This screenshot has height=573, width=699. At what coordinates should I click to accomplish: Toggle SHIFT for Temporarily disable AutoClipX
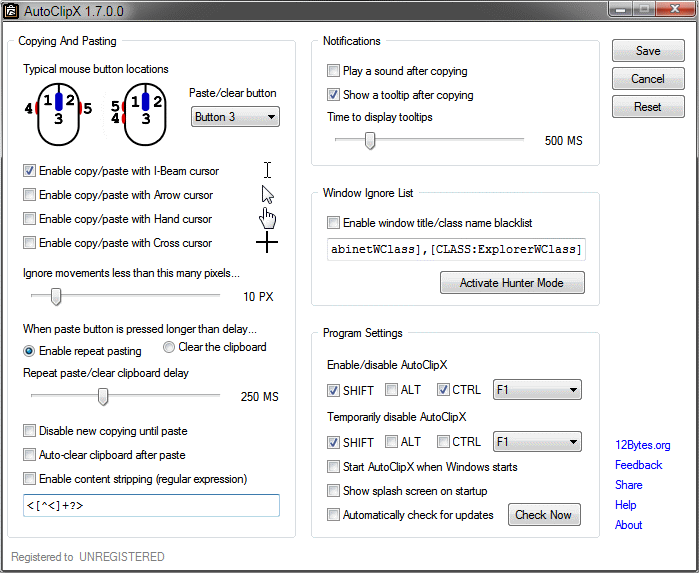[x=333, y=442]
